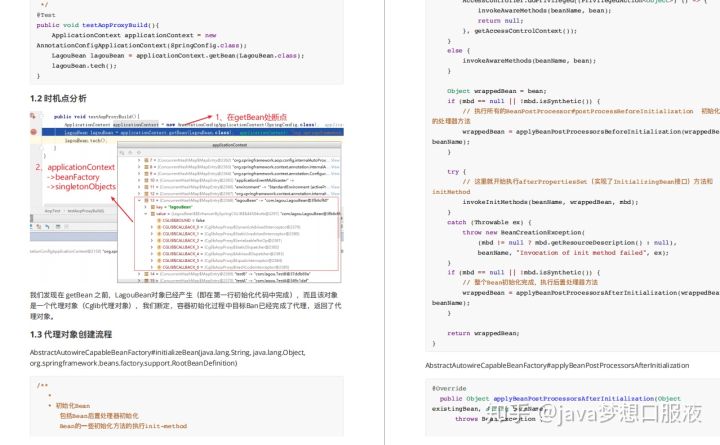Click 'public Object applyBeanPostProcessorsAfterInitialization(Object' line
Screen dimensions: 720x445
[560, 399]
